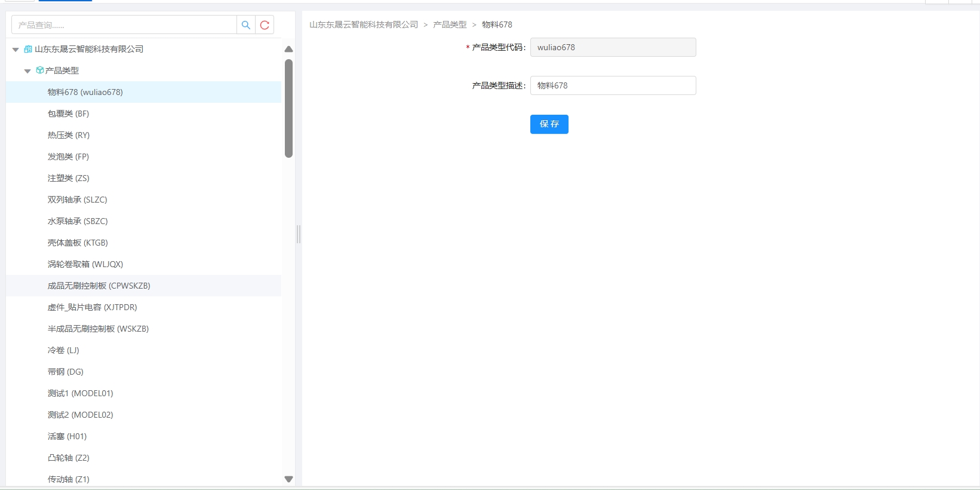Click the tree panel scrollbar thumb
This screenshot has height=490, width=980.
tap(288, 108)
